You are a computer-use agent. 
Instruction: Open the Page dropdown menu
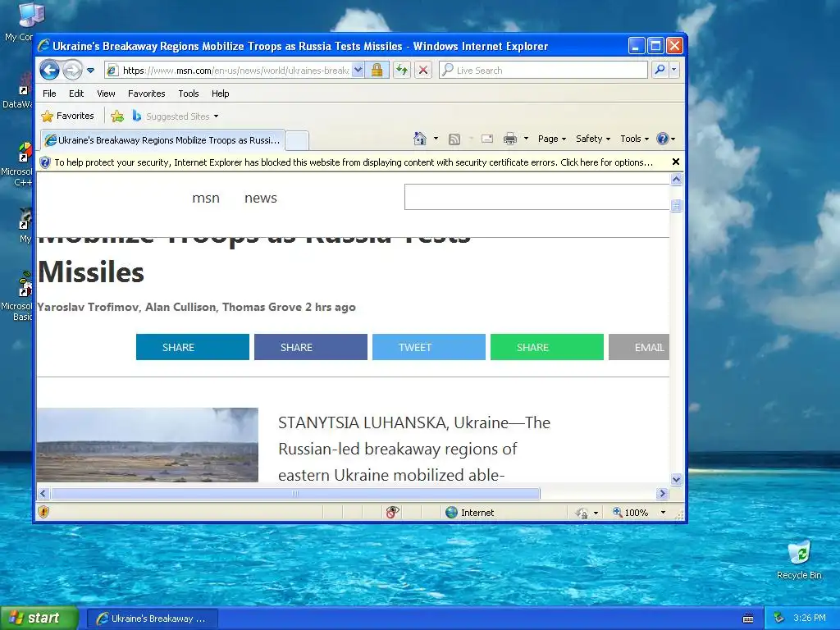click(x=552, y=139)
